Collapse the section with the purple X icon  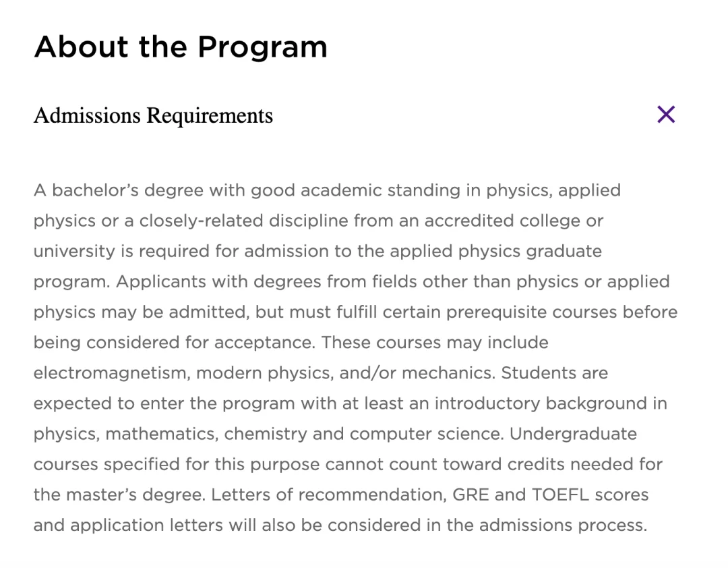[666, 115]
